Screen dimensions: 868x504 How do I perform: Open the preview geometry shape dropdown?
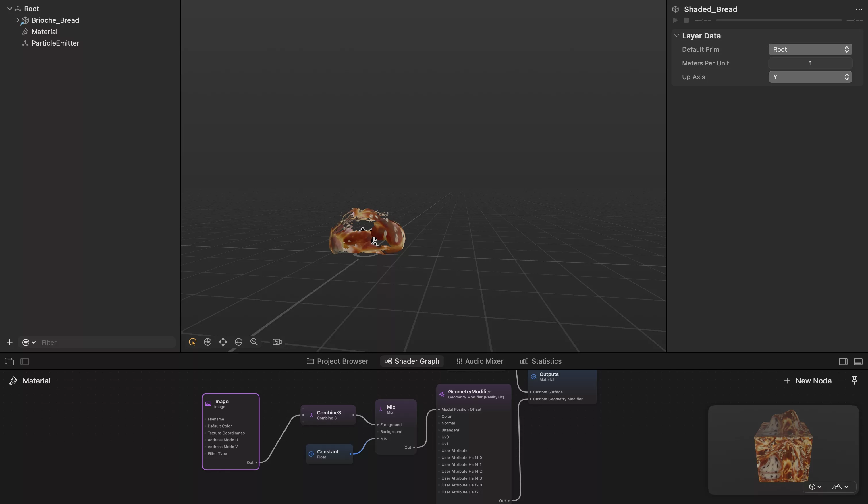(x=815, y=486)
